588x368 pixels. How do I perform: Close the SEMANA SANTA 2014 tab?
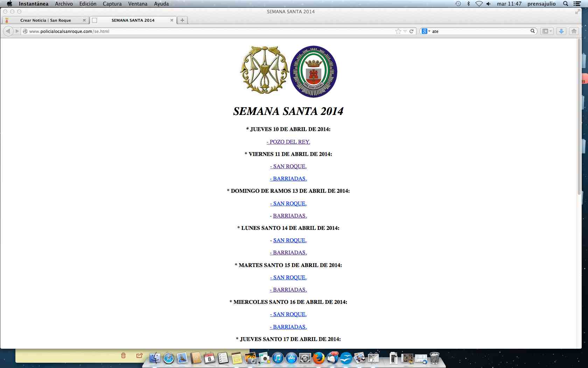click(172, 20)
